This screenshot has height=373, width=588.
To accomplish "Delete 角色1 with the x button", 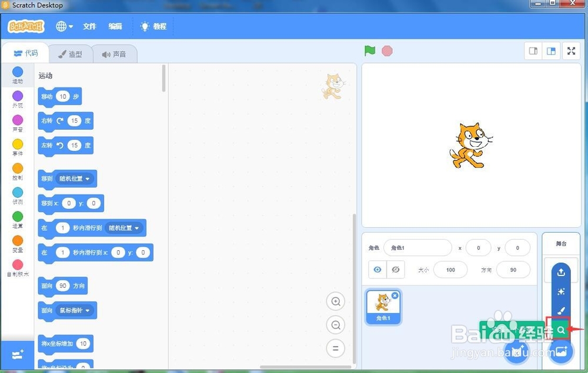I will (395, 295).
